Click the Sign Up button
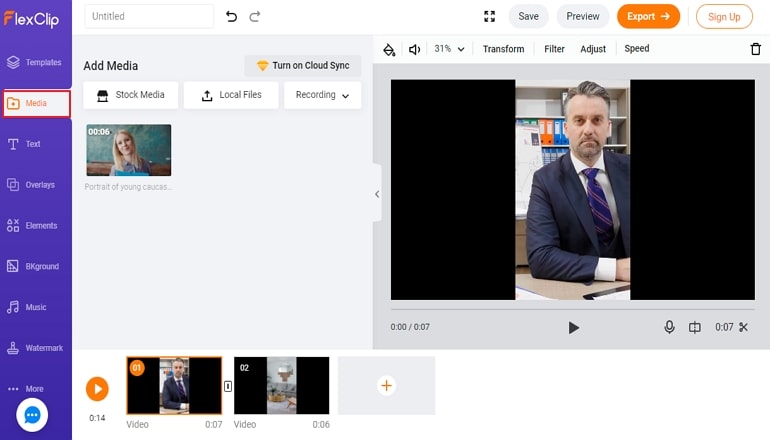 (724, 17)
